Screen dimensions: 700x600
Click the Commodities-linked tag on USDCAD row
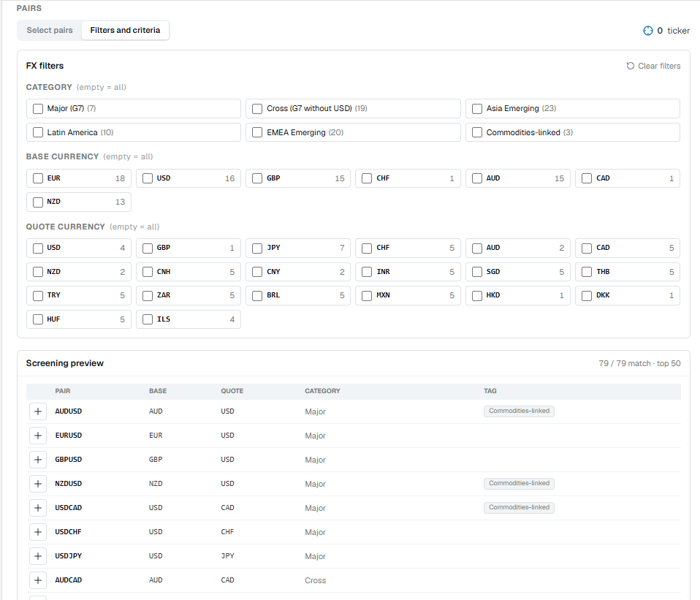pos(519,508)
